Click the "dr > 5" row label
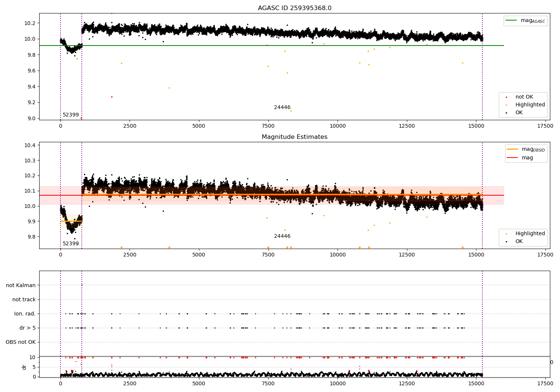This screenshot has width=560, height=392. click(28, 328)
